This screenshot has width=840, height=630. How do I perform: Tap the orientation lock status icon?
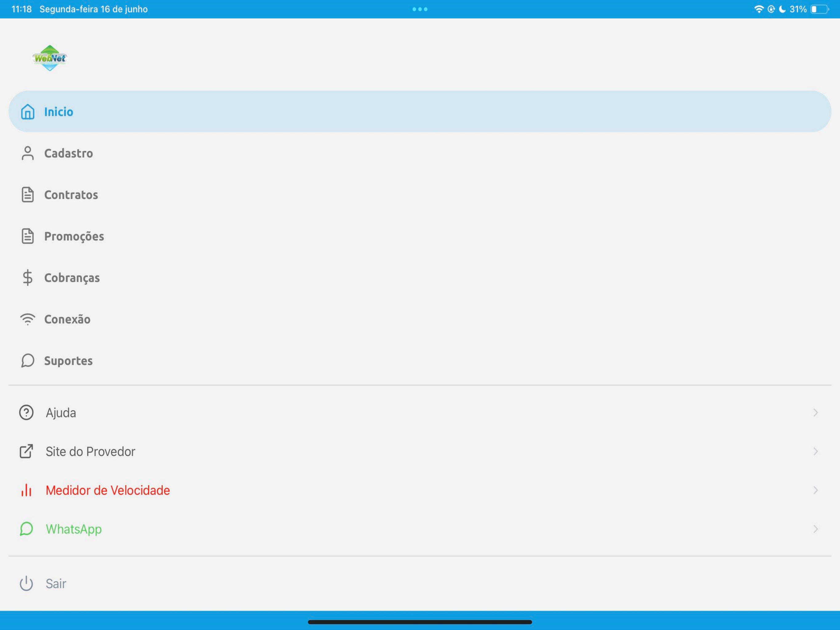771,9
